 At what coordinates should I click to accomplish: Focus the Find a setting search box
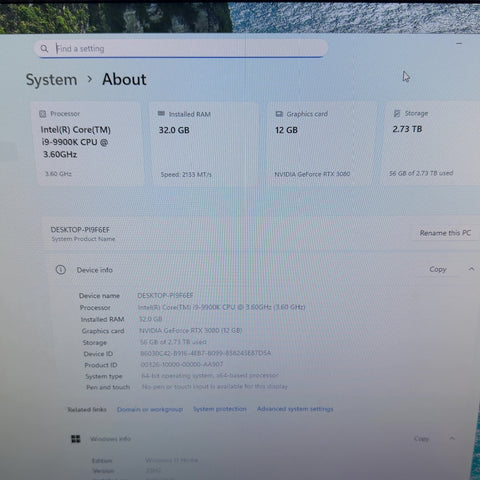coord(181,49)
